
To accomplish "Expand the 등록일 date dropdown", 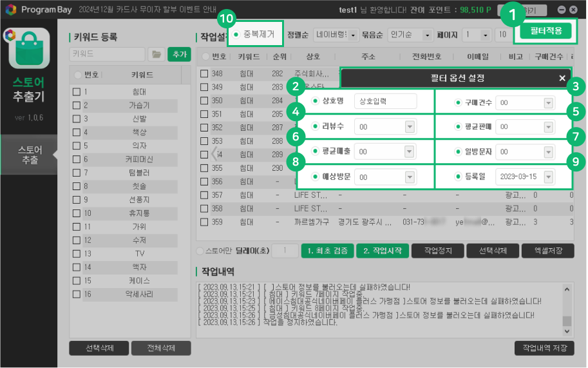I will pos(548,177).
